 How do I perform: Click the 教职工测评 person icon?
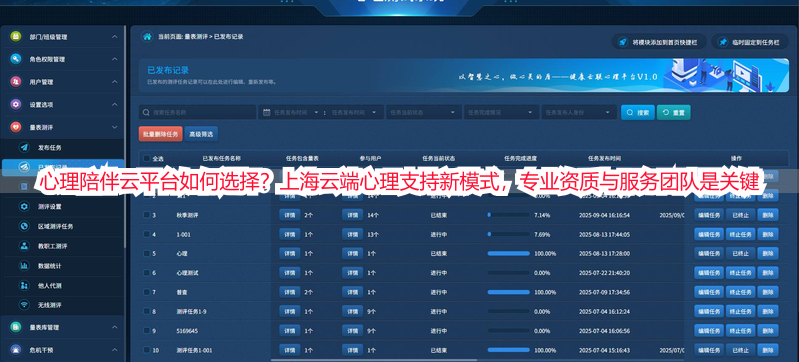(24, 246)
